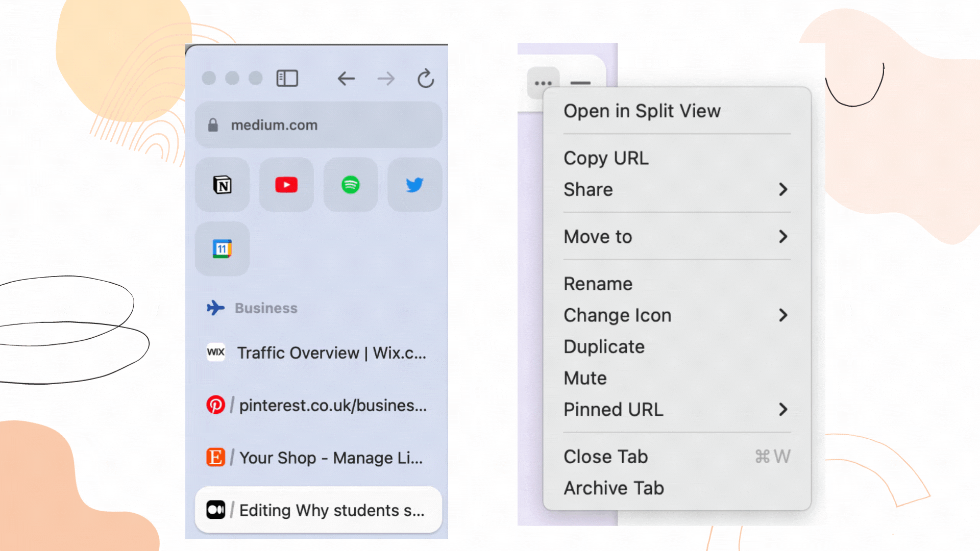Choose "Archive Tab" from the menu
Viewport: 980px width, 551px height.
click(x=614, y=488)
